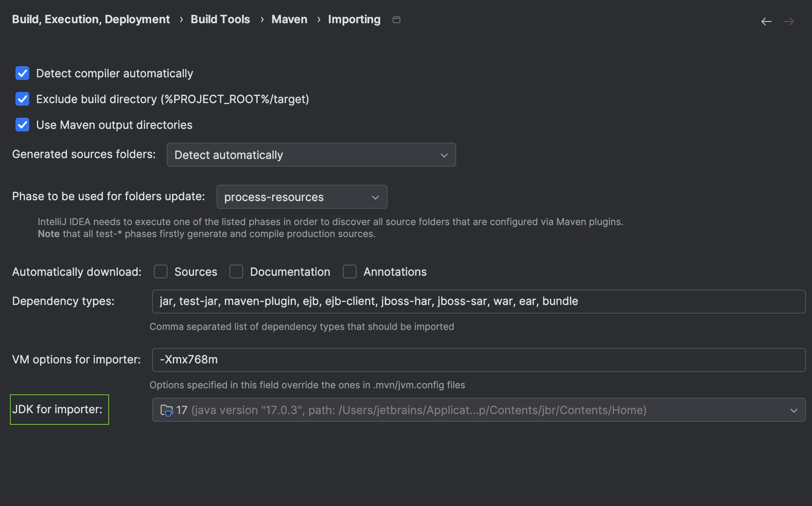Screen dimensions: 812x506
Task: Click the Importing breadcrumb label
Action: point(354,19)
